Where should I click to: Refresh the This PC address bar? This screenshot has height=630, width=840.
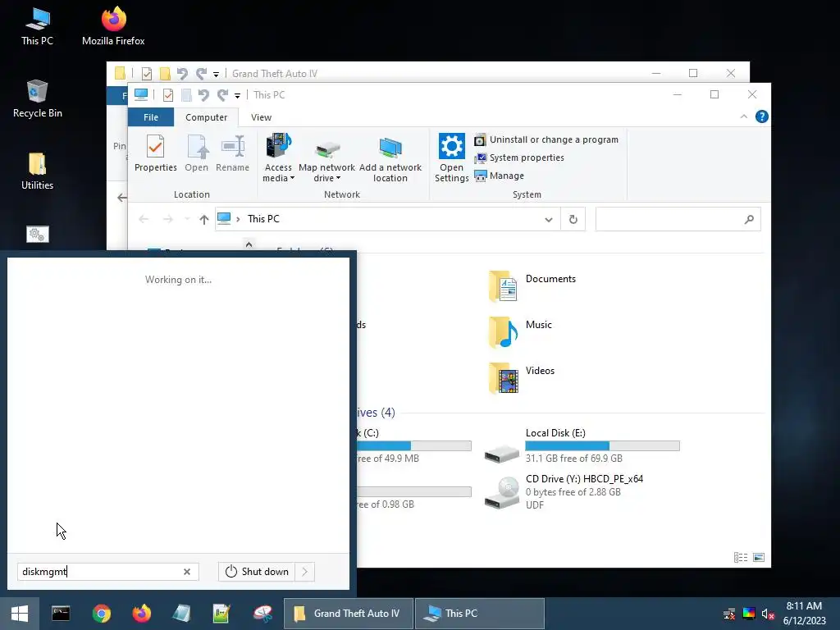(x=573, y=219)
